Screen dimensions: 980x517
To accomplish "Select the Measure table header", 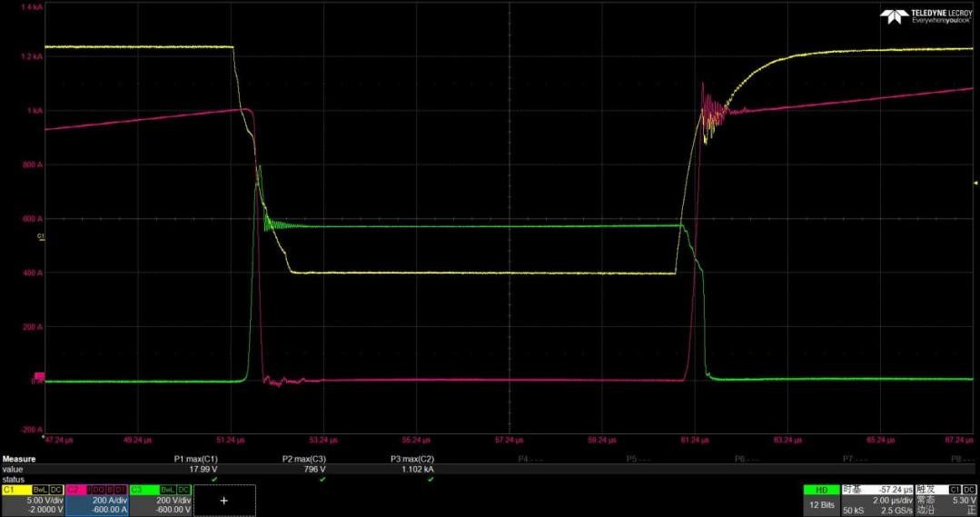I will point(19,460).
